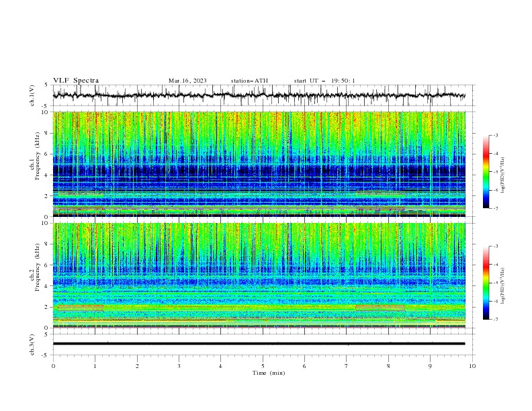
Task: Click inside the ch.2 spectrogram panel
Action: click(259, 275)
